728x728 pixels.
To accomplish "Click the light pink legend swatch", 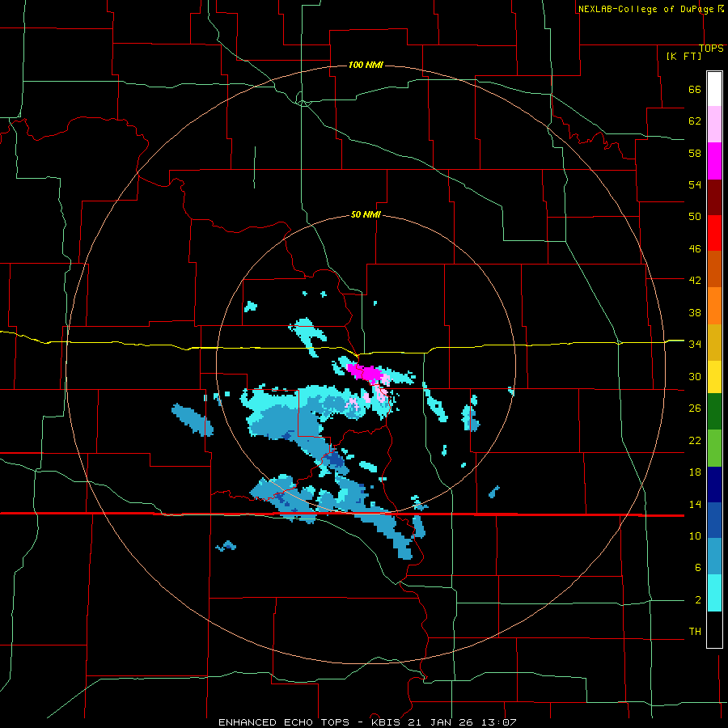I will pos(714,125).
